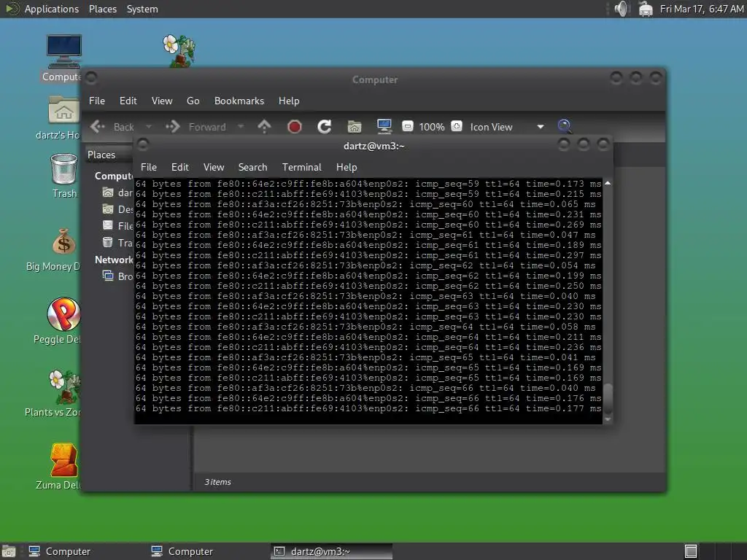Image resolution: width=747 pixels, height=560 pixels.
Task: Open System menu in top panel
Action: (142, 9)
